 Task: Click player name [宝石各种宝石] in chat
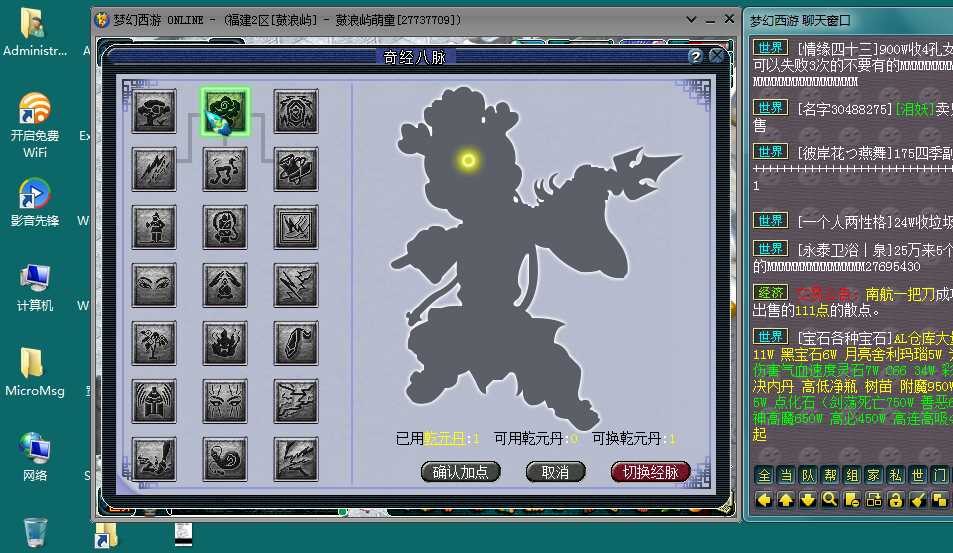coord(844,338)
